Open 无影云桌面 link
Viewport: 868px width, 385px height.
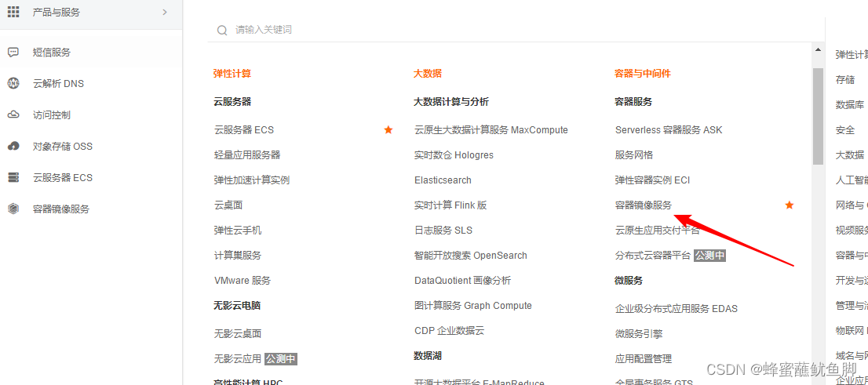(x=238, y=333)
